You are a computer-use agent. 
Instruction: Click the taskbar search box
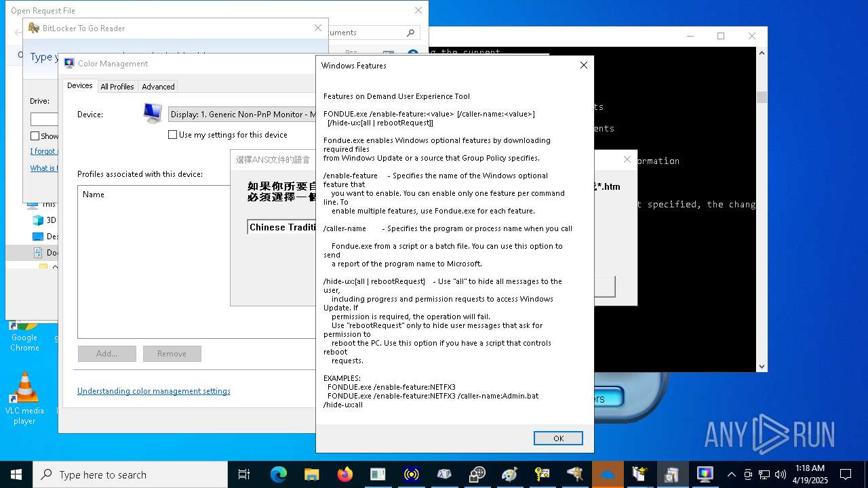pyautogui.click(x=130, y=474)
